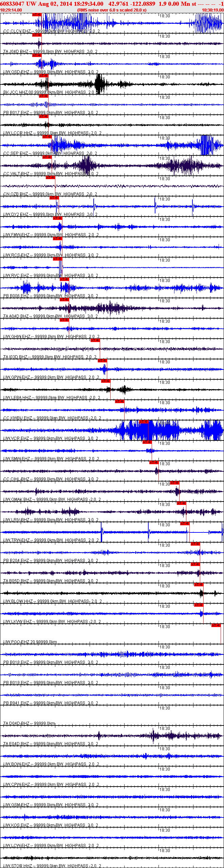Click the red pick flag on UW.DY2 trace

[54, 198]
